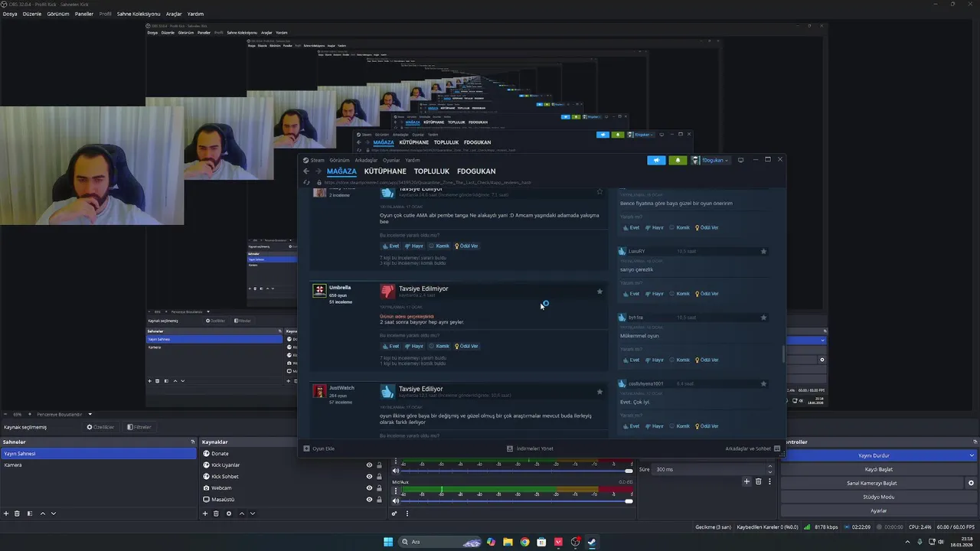Click the Sanal Kamerayı Başlat button
The width and height of the screenshot is (980, 551).
872,483
